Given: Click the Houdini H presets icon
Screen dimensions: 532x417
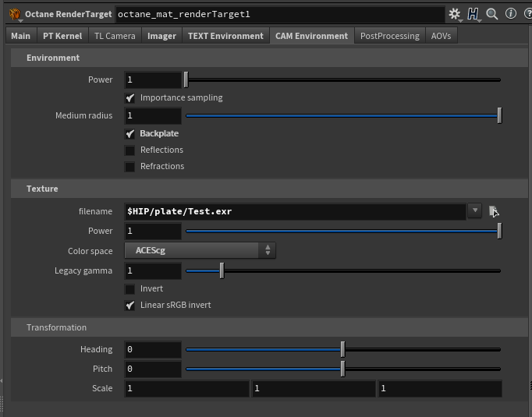Looking at the screenshot, I should (473, 14).
